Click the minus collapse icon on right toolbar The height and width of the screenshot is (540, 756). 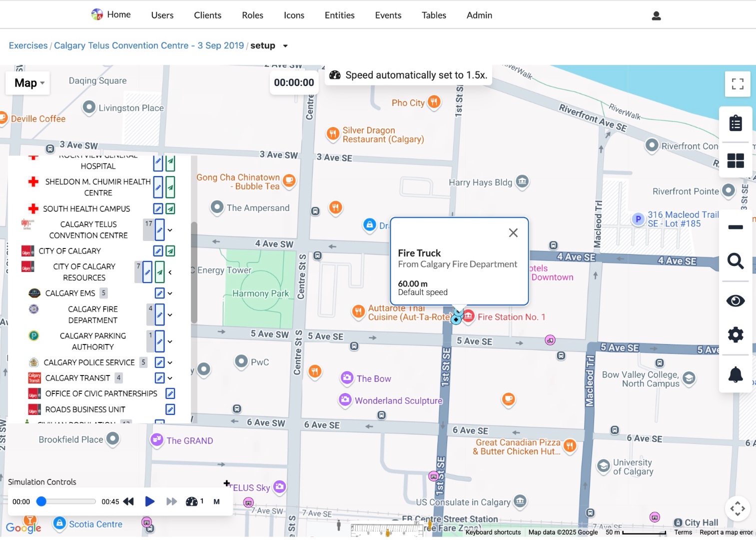click(736, 227)
